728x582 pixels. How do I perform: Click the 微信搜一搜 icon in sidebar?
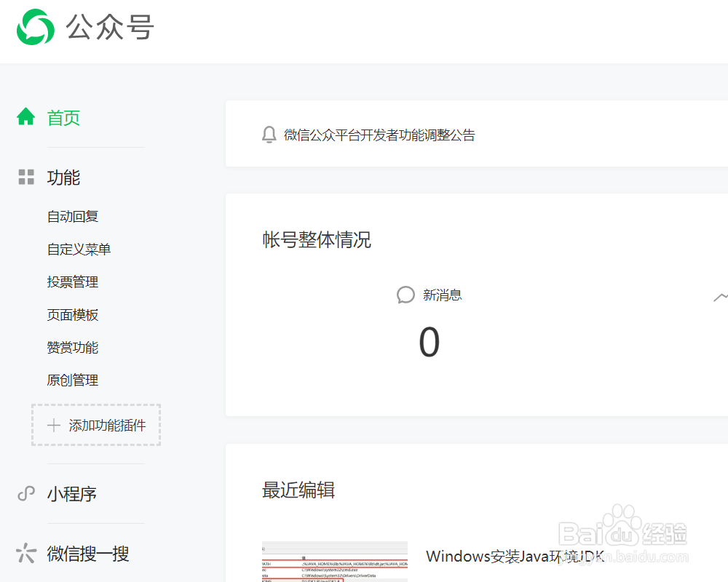(x=25, y=553)
